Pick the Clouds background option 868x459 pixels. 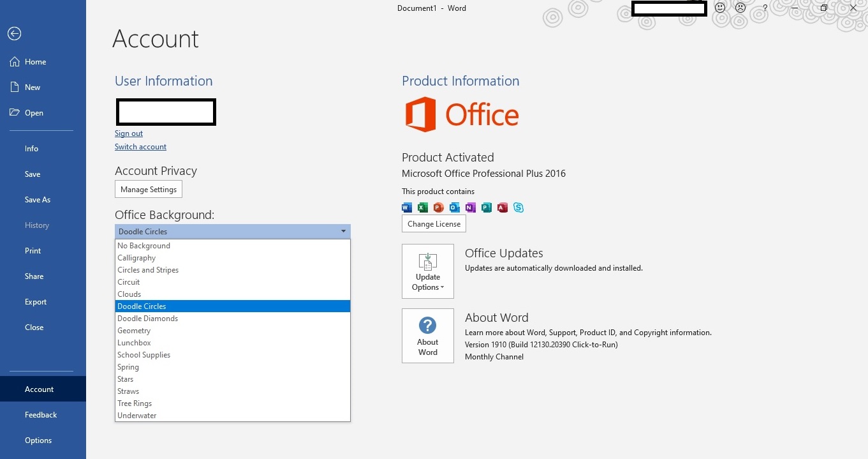(x=233, y=294)
